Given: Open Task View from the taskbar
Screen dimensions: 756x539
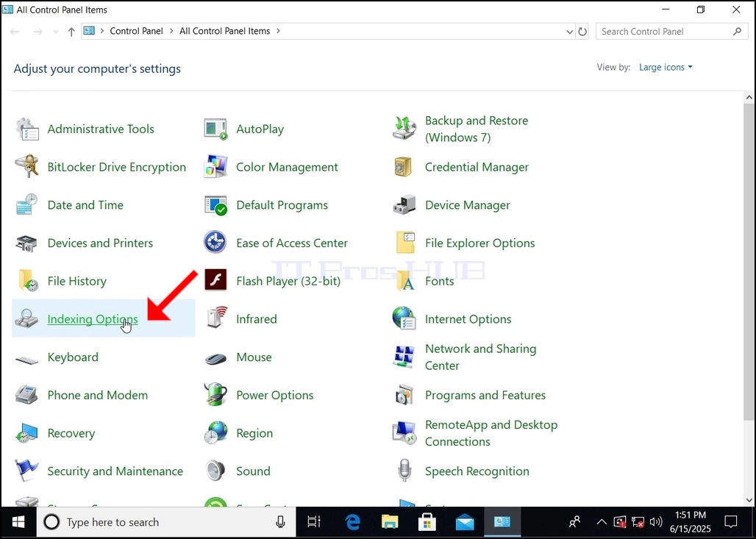Looking at the screenshot, I should click(x=314, y=522).
